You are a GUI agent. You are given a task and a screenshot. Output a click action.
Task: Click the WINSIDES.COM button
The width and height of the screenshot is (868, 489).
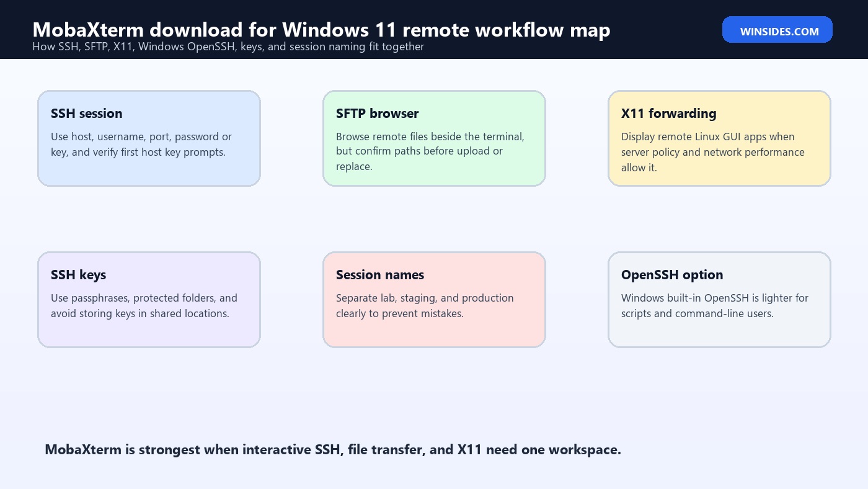point(777,30)
